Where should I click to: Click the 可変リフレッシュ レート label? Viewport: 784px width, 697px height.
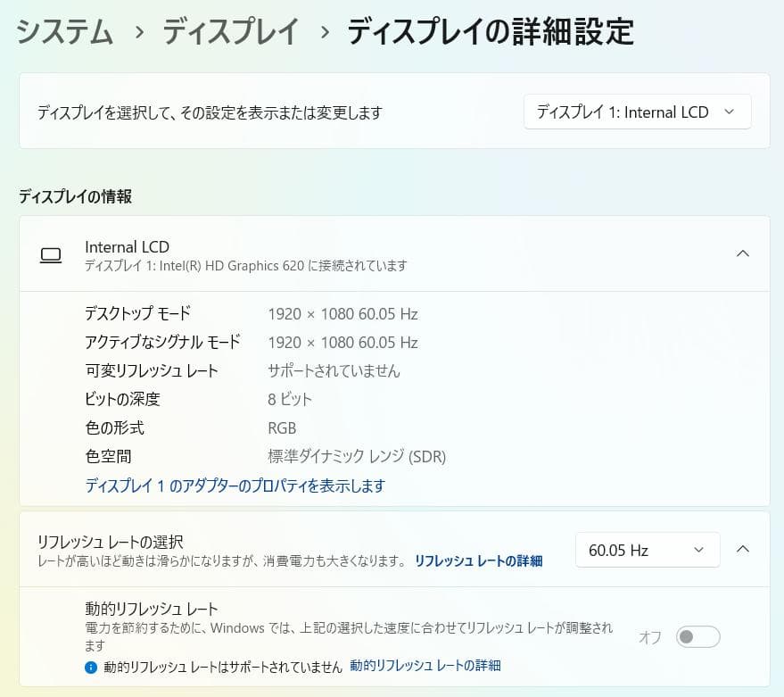152,370
